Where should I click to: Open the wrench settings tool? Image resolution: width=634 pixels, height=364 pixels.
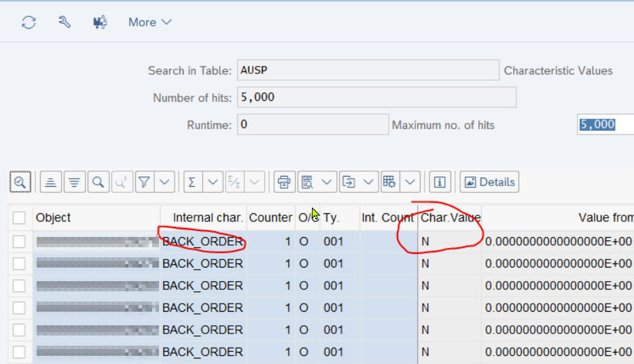pyautogui.click(x=65, y=22)
